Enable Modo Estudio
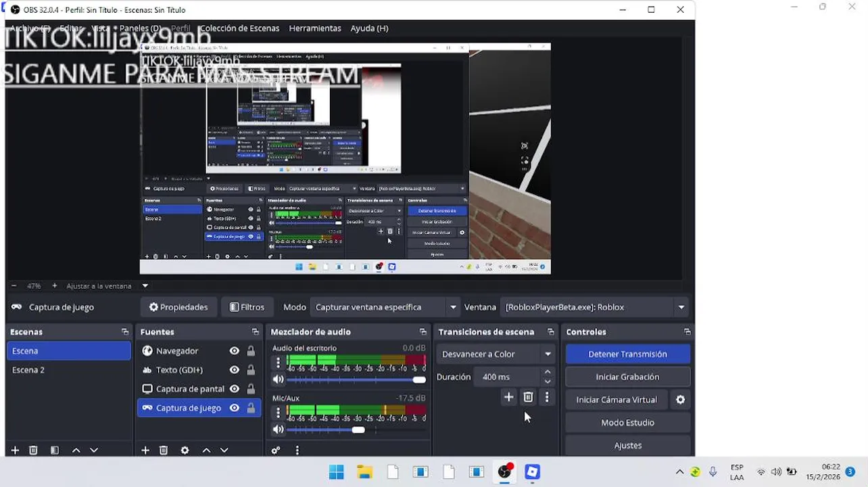 click(x=627, y=423)
